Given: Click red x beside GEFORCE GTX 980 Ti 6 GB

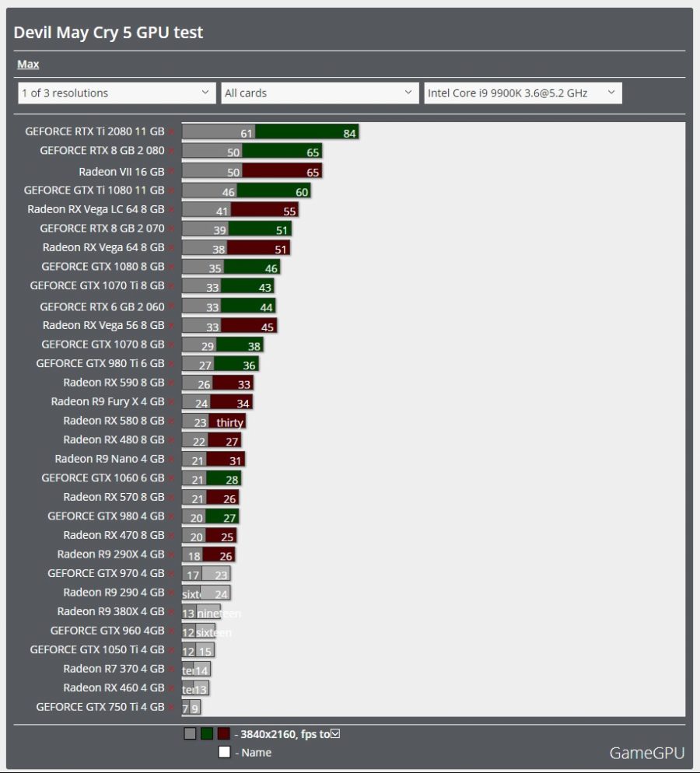Looking at the screenshot, I should (172, 364).
